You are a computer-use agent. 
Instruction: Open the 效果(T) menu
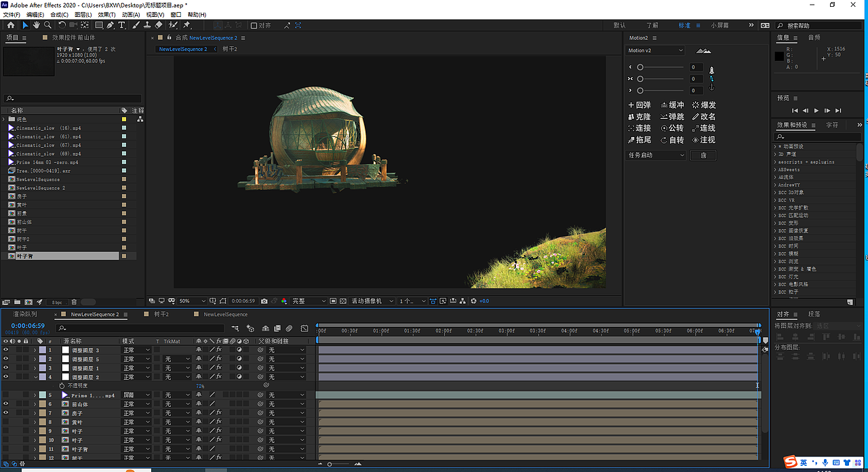coord(106,14)
